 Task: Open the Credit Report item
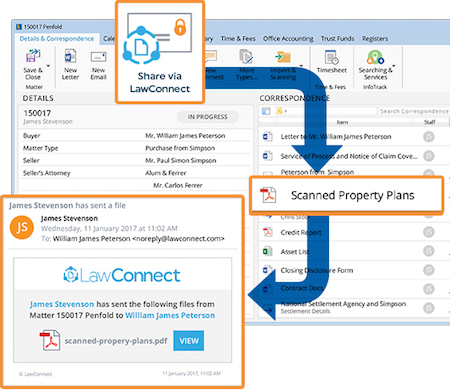point(301,232)
